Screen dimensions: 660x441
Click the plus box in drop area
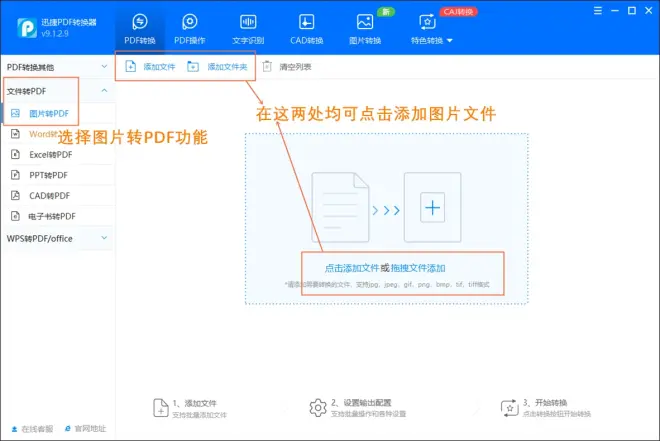433,207
